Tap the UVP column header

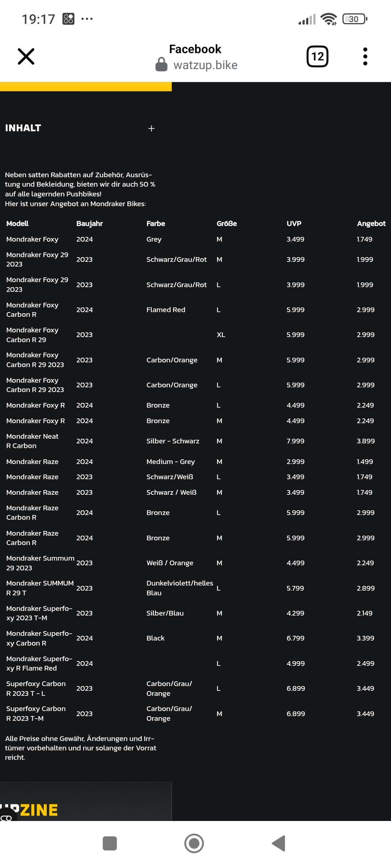(294, 224)
